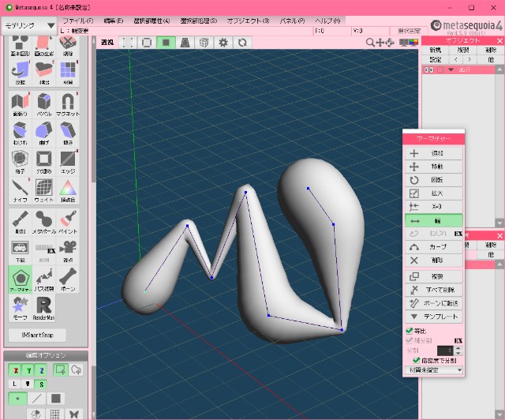This screenshot has width=505, height=420.
Task: Open the オブジェクト(O) menu
Action: click(248, 21)
